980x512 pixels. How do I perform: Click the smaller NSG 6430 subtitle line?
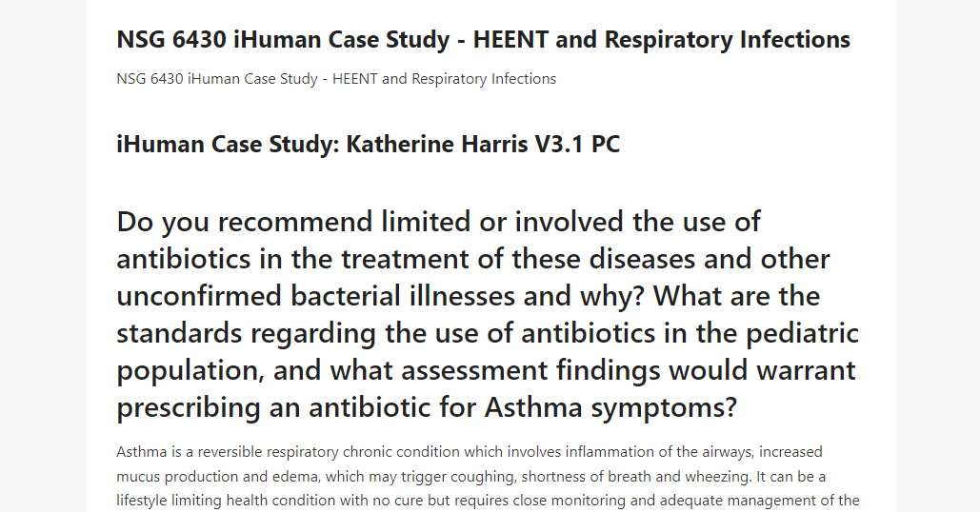point(336,79)
